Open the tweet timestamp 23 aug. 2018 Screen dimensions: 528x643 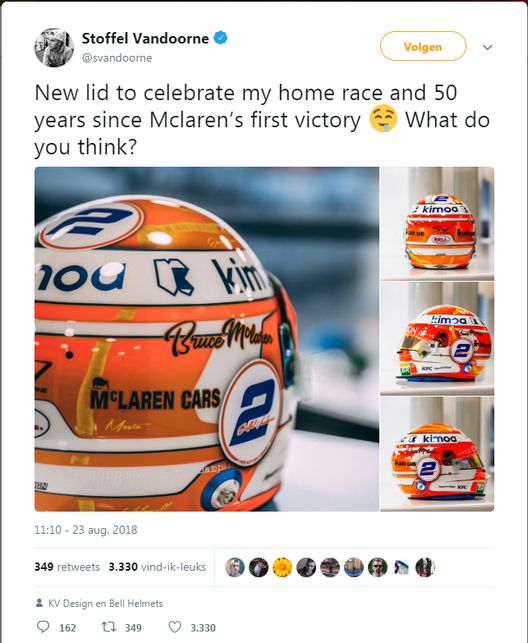pyautogui.click(x=86, y=530)
